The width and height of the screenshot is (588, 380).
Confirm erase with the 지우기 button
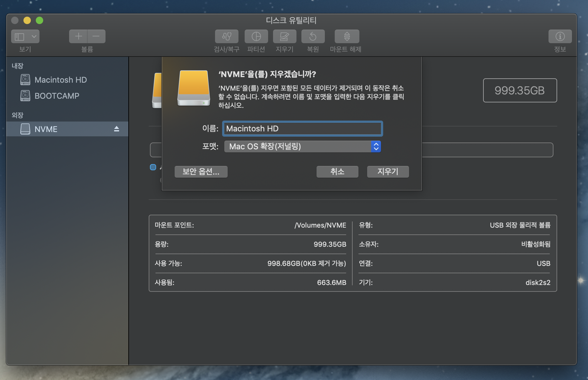click(388, 171)
